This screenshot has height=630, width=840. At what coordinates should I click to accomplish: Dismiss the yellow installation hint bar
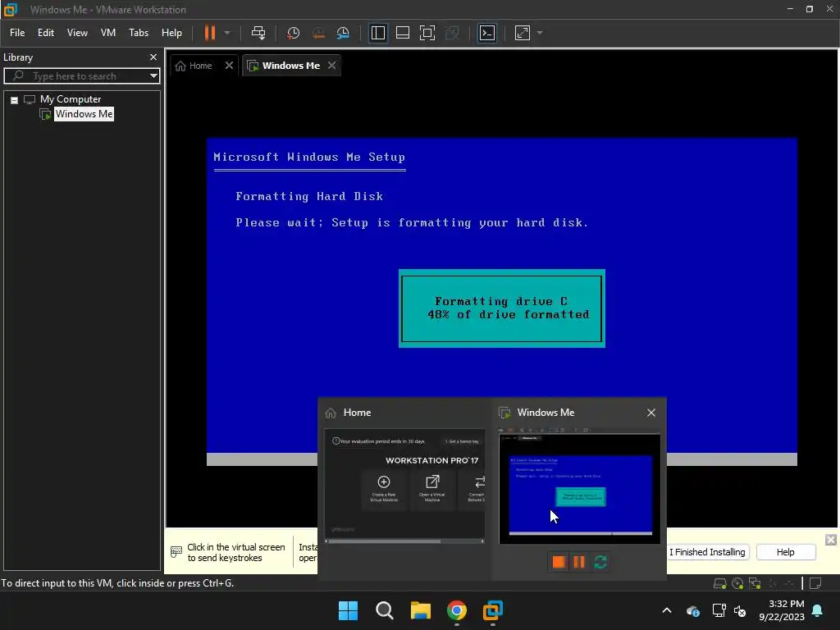[x=830, y=540]
